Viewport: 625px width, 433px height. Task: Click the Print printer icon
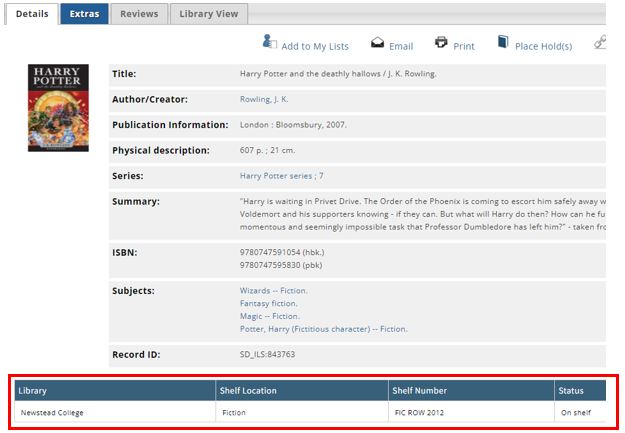[441, 43]
